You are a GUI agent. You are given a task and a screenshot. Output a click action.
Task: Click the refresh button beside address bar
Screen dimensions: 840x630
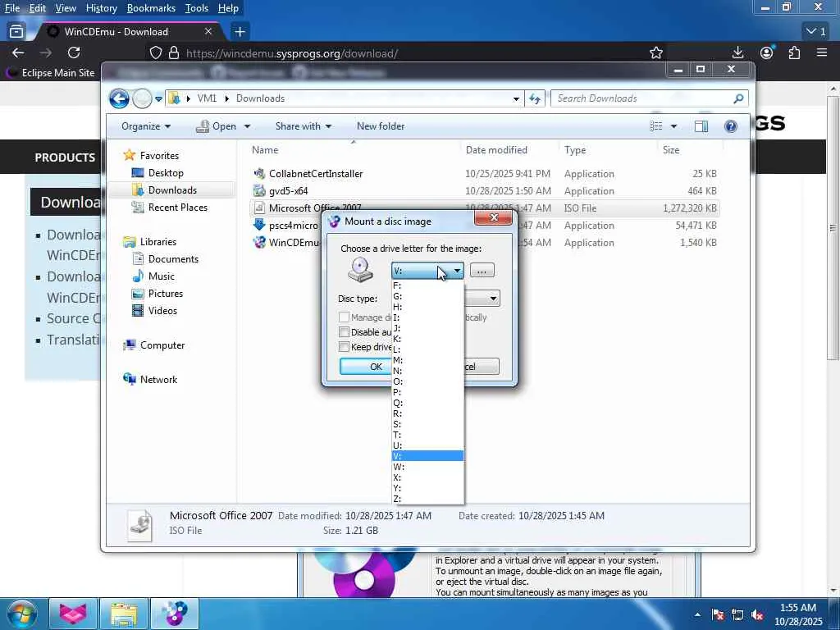pos(535,98)
